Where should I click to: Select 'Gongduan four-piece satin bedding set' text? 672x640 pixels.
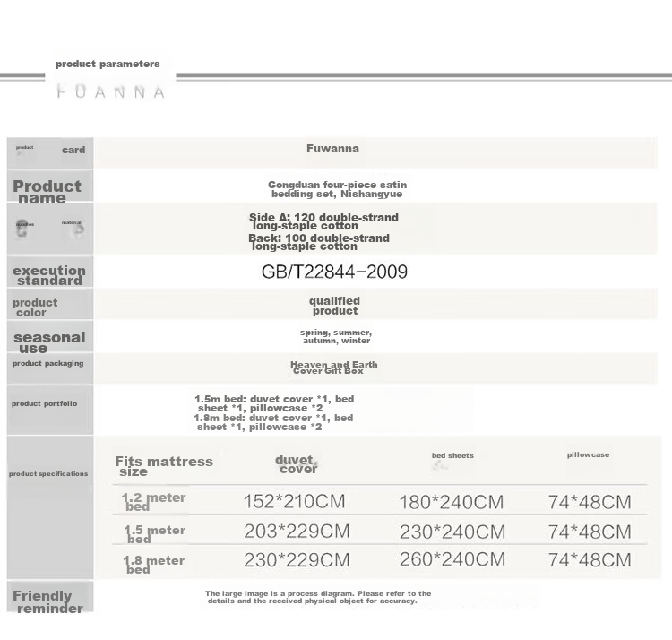coord(337,189)
